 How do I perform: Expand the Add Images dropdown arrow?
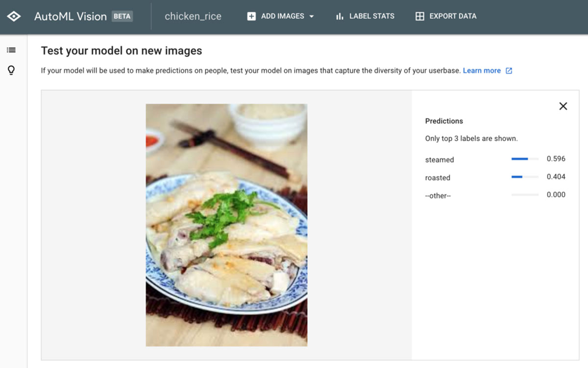click(312, 16)
